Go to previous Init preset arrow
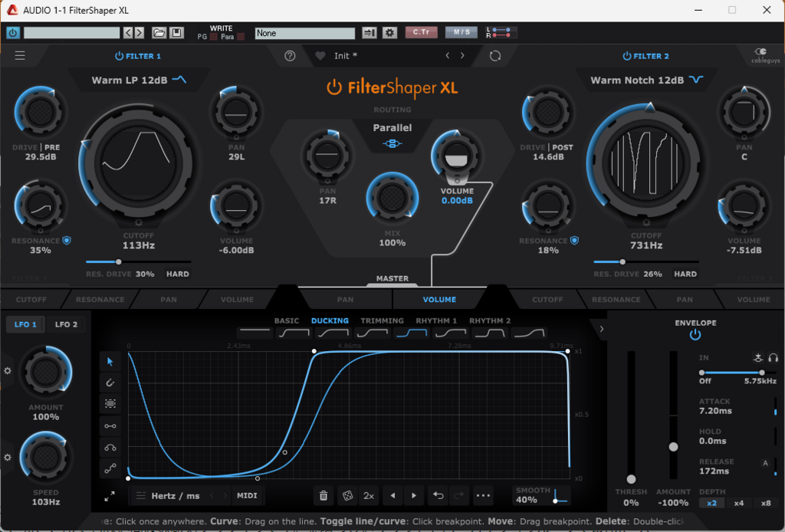The height and width of the screenshot is (532, 785). (448, 55)
